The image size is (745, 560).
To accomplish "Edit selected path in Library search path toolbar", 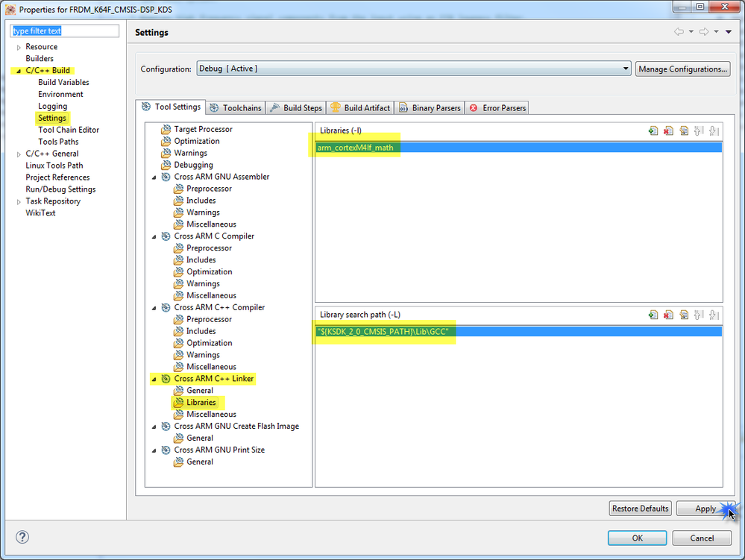I will pyautogui.click(x=683, y=315).
